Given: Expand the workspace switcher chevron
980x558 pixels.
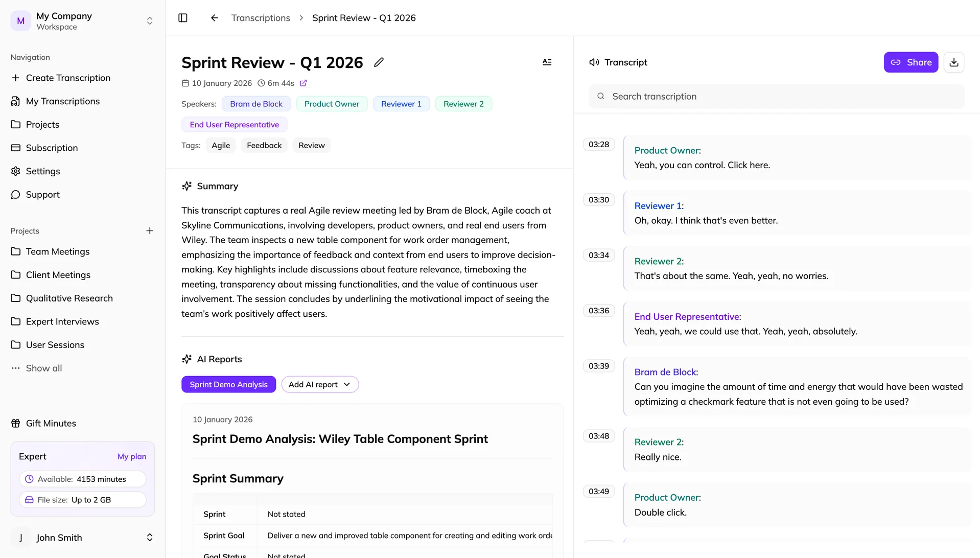Looking at the screenshot, I should click(149, 20).
